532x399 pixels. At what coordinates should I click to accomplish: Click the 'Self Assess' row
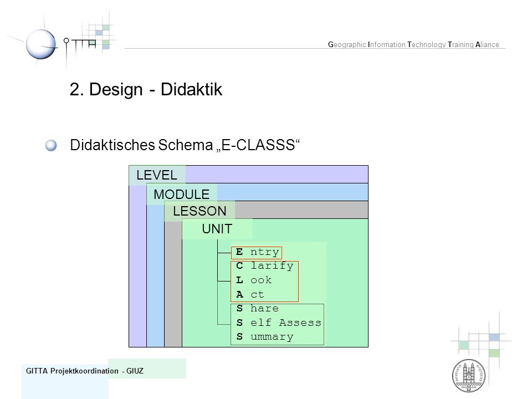[x=279, y=323]
